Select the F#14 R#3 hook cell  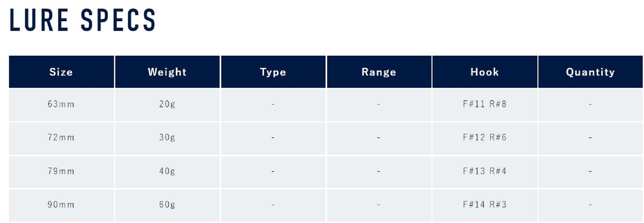pyautogui.click(x=485, y=205)
